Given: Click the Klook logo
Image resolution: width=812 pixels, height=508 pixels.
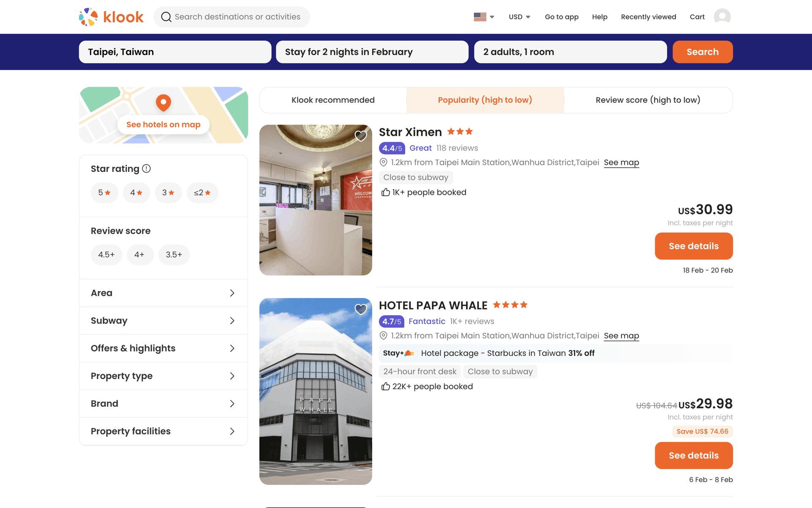Looking at the screenshot, I should pos(111,17).
